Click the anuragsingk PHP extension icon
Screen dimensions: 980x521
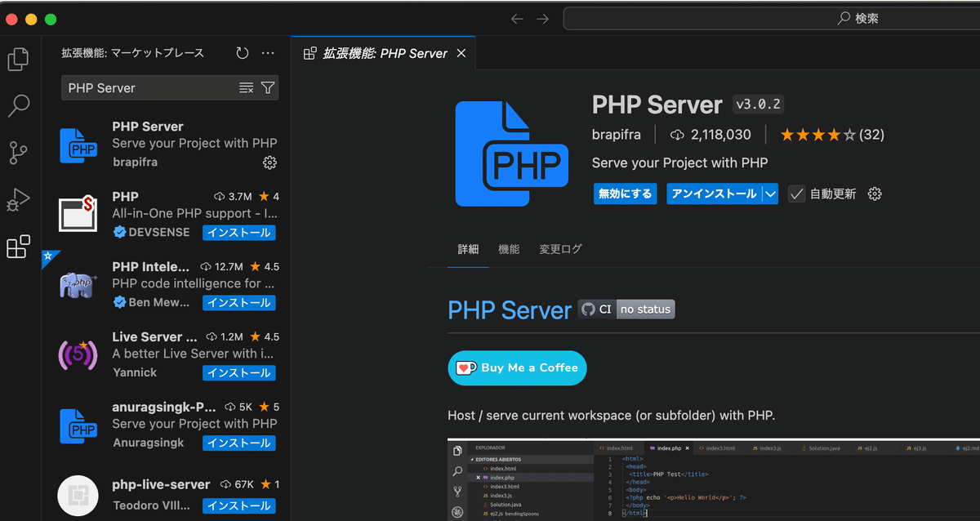click(x=79, y=425)
